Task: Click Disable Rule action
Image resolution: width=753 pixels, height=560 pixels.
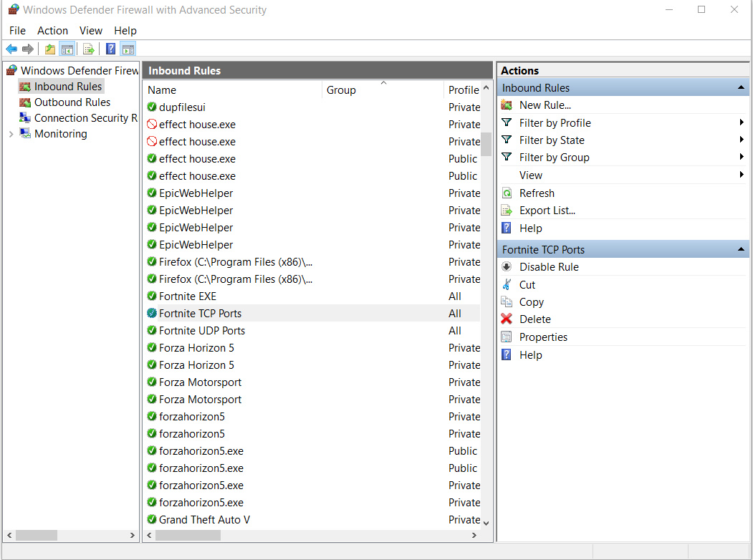Action: [x=549, y=267]
